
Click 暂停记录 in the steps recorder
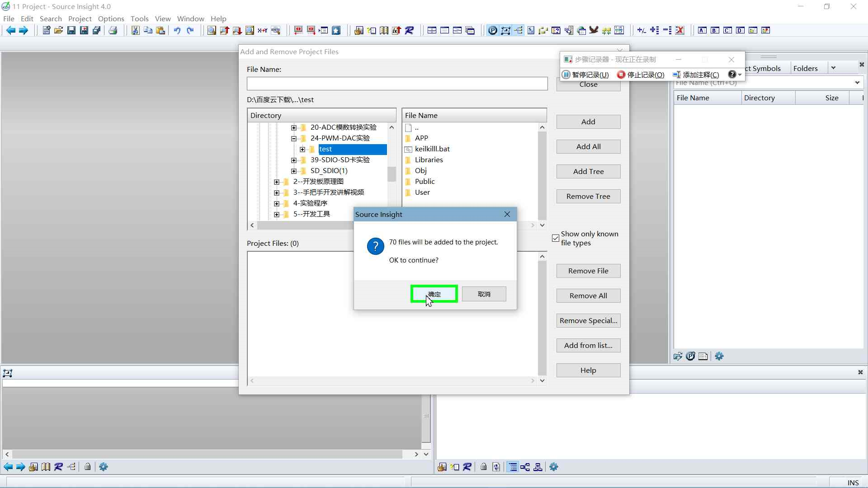[585, 75]
